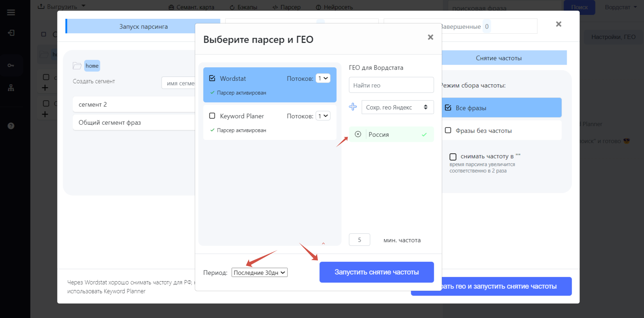Open the Выгрузить dropdown menu
Image resolution: width=644 pixels, height=318 pixels.
(62, 6)
